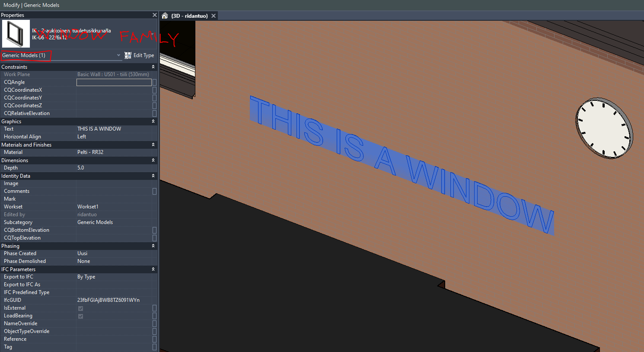Click the CQAngle value input field

pyautogui.click(x=114, y=82)
